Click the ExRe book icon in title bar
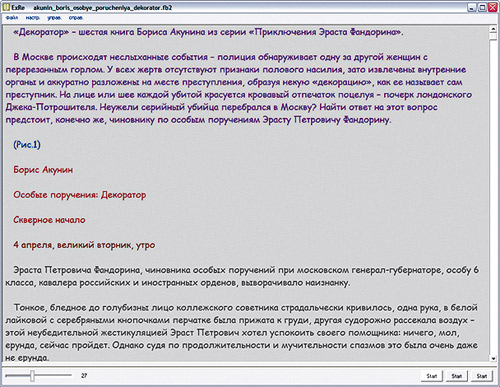 click(x=6, y=7)
